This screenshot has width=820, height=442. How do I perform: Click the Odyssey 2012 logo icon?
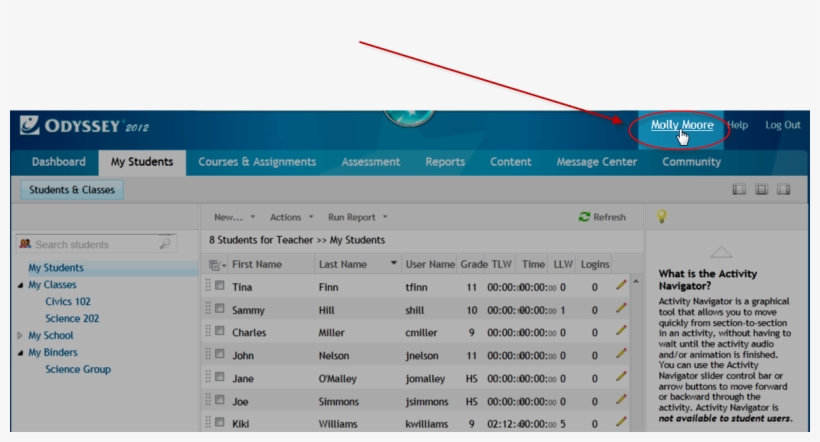pos(29,125)
